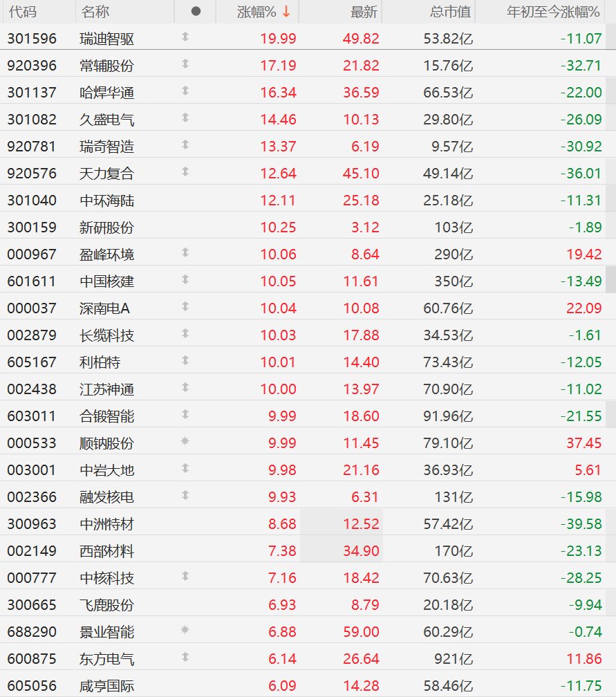Screen dimensions: 616x697
Task: Select stock code 605056
Action: coord(32,686)
